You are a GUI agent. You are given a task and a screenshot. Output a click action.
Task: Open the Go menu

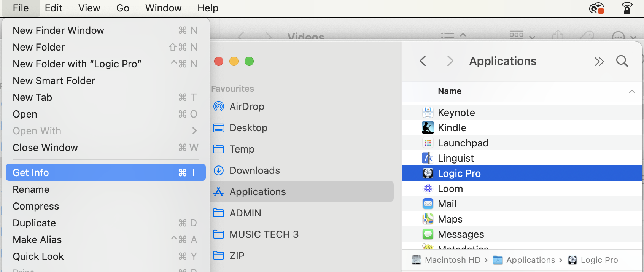point(122,8)
